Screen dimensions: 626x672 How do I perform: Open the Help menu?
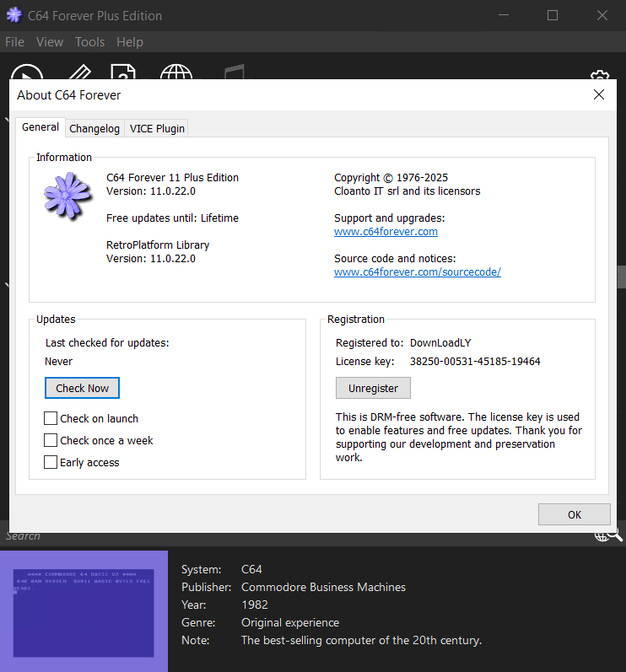point(130,42)
